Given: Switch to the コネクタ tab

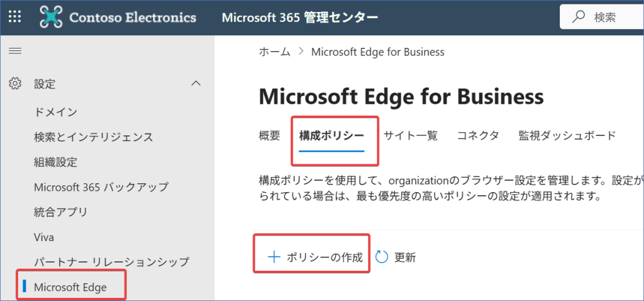Looking at the screenshot, I should (478, 135).
